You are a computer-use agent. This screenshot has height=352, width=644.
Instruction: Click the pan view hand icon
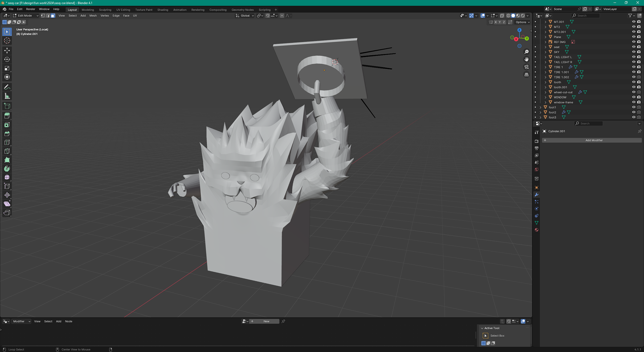[527, 59]
